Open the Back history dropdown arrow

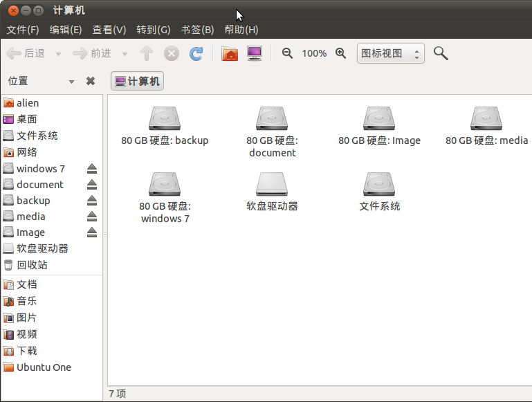pyautogui.click(x=58, y=54)
